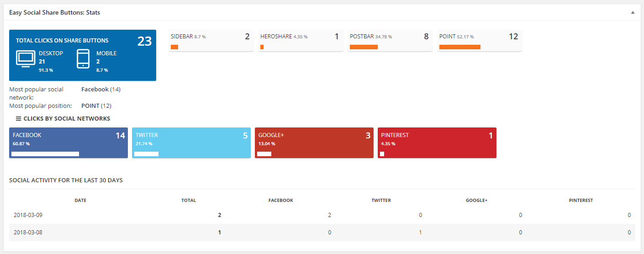The height and width of the screenshot is (254, 644).
Task: Click the Facebook white progress bar
Action: pos(45,154)
